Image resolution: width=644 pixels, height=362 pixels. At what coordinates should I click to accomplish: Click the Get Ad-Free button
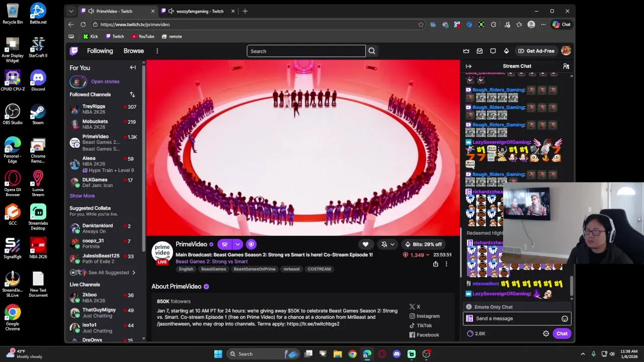pyautogui.click(x=536, y=51)
